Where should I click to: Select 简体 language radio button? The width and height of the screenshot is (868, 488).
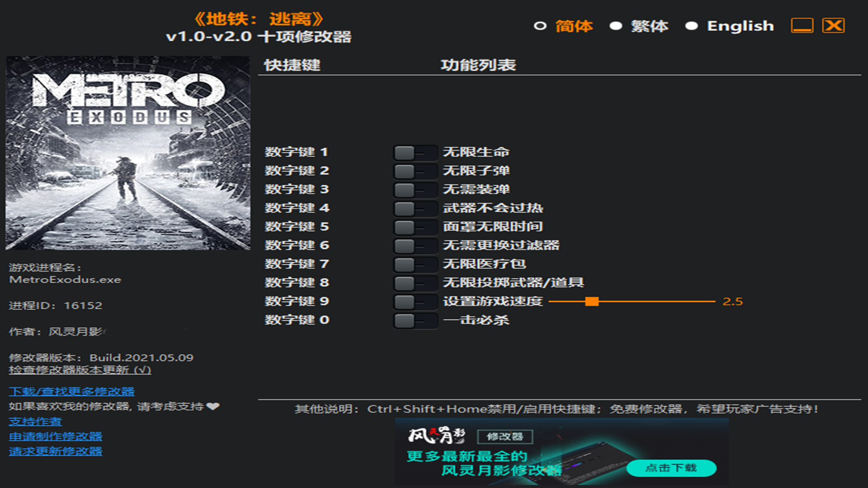point(540,26)
